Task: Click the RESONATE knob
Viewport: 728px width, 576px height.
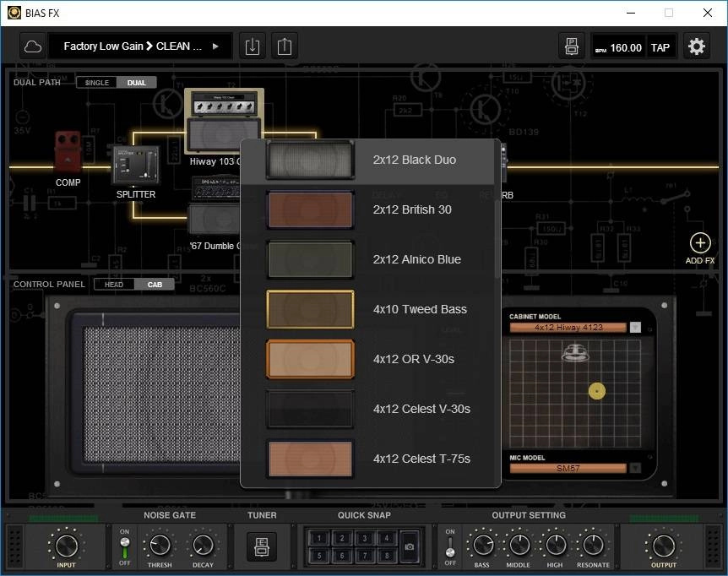Action: pyautogui.click(x=593, y=546)
